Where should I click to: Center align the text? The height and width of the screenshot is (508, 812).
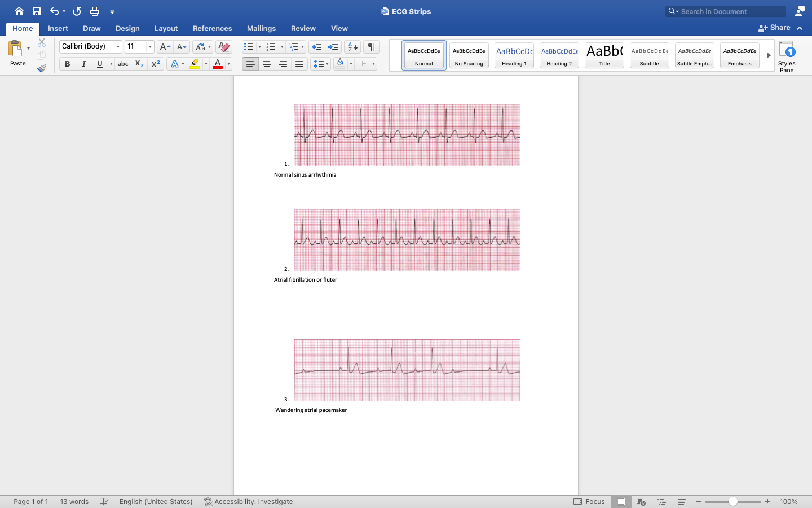pos(267,64)
